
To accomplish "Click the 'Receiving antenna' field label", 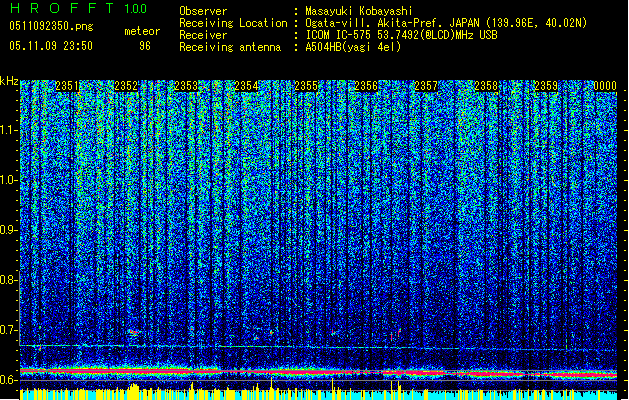I will tap(230, 47).
